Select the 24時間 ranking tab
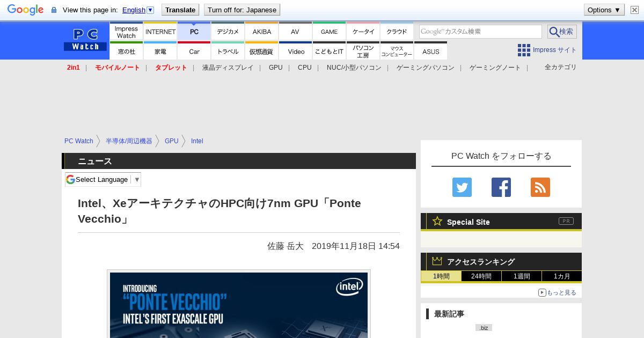This screenshot has width=644, height=338. [x=481, y=276]
